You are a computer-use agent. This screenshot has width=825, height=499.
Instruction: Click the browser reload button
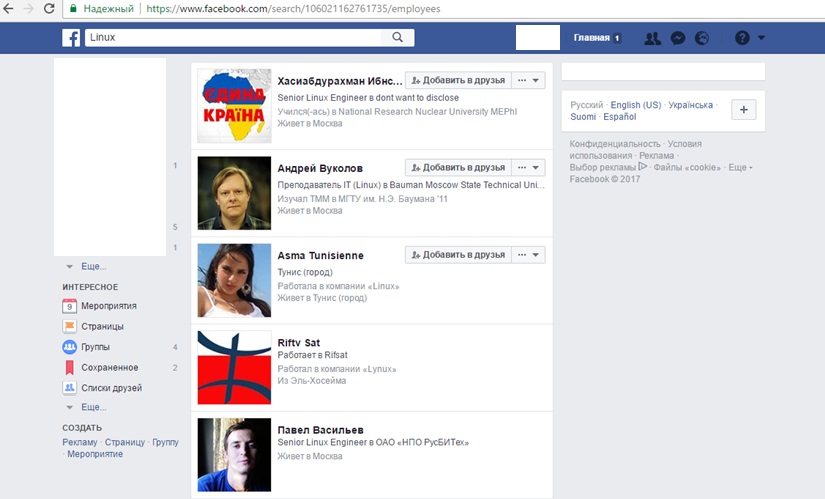click(49, 8)
